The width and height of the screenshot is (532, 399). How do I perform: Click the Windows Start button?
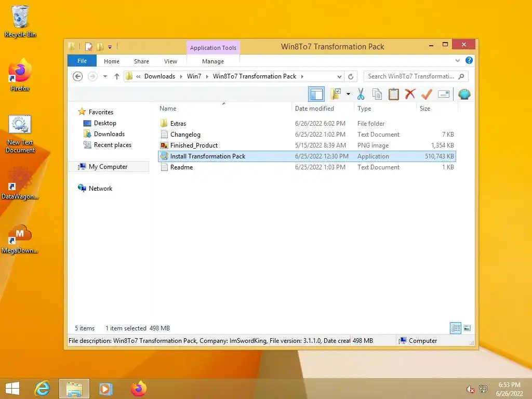pos(12,389)
